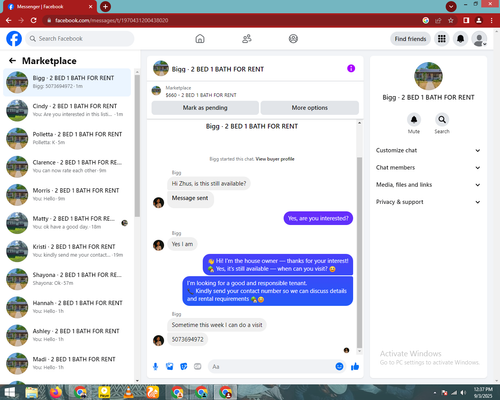Open the Home feed icon

pos(200,39)
